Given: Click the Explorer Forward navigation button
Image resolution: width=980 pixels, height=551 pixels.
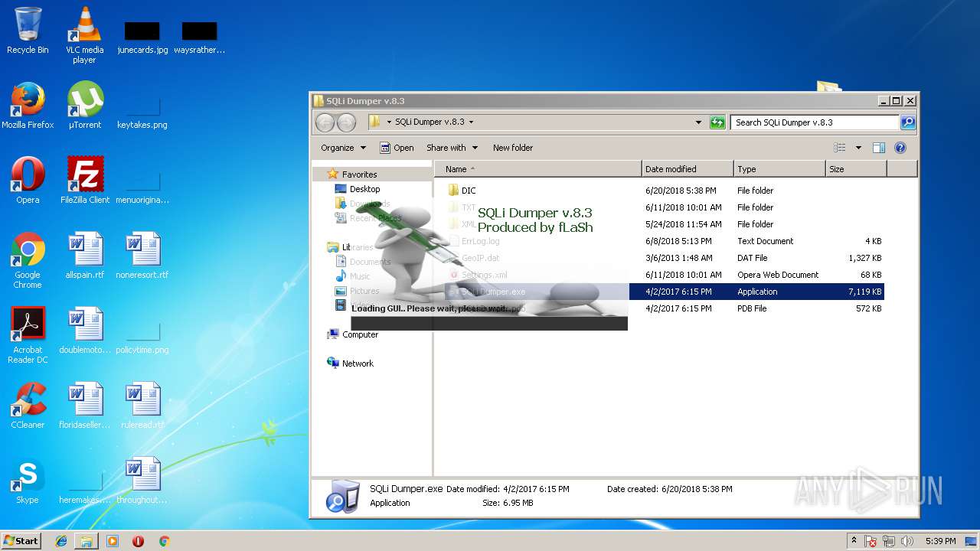Looking at the screenshot, I should pyautogui.click(x=346, y=122).
